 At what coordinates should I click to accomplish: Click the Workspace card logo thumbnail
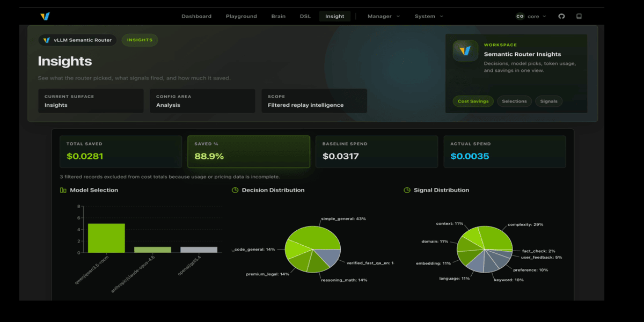pos(465,51)
